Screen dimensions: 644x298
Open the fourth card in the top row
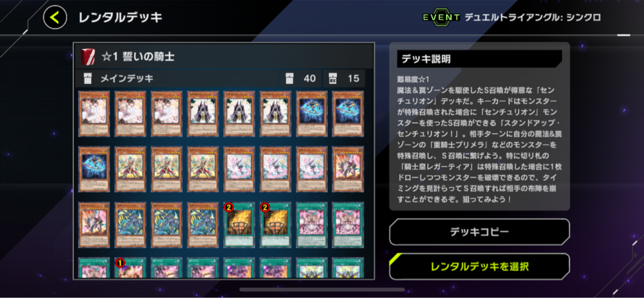[203, 114]
